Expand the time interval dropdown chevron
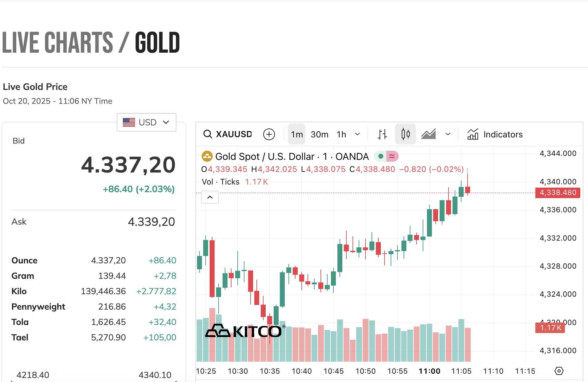This screenshot has height=382, width=588. click(x=357, y=134)
